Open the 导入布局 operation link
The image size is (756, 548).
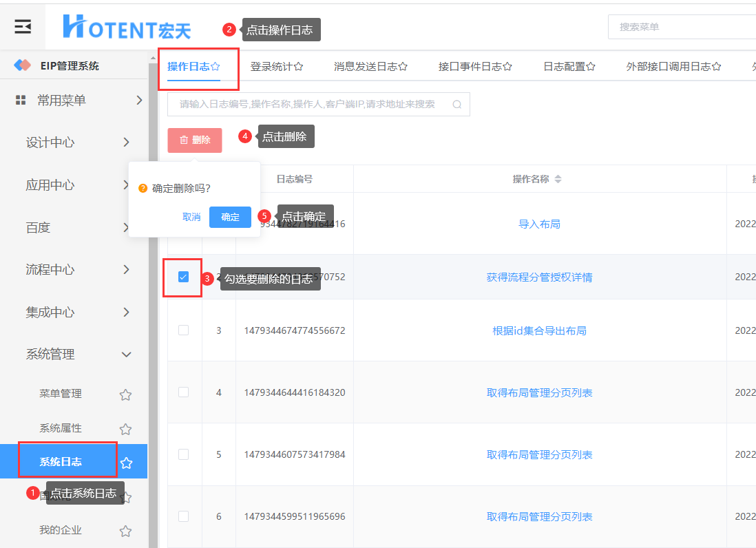(539, 224)
